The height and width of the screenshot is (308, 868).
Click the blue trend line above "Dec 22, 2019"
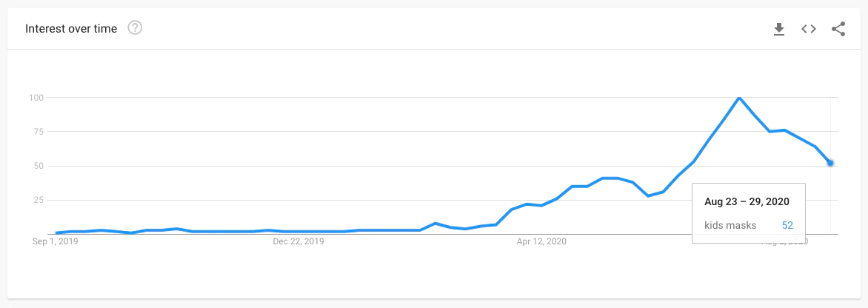298,231
